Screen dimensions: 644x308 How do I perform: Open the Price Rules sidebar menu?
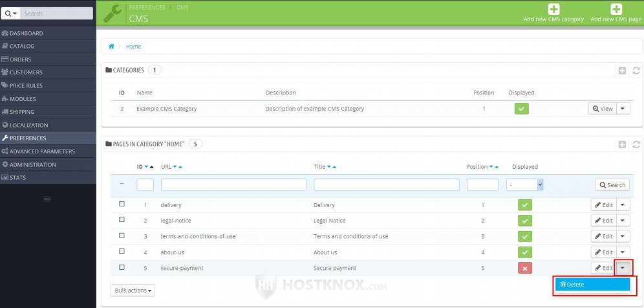(48, 85)
